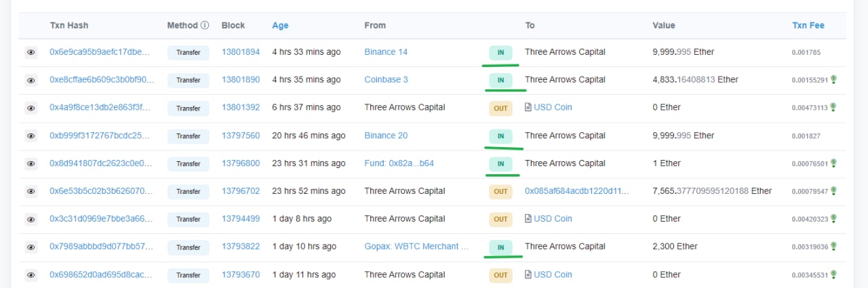Open the Gopax: WBTC Merchant address
Screen dimensions: 868x288
pos(416,247)
